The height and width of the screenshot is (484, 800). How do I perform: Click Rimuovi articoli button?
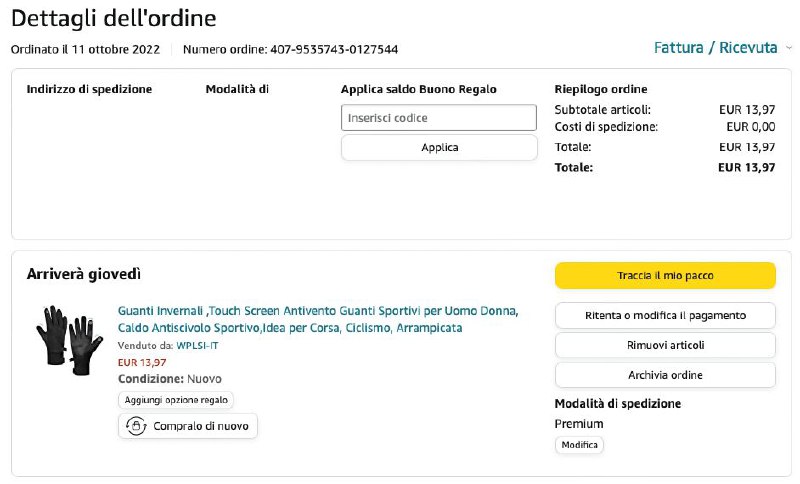coord(665,345)
